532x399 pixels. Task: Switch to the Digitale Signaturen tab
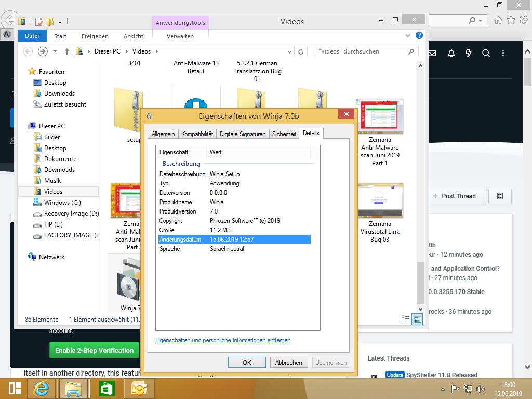(243, 134)
